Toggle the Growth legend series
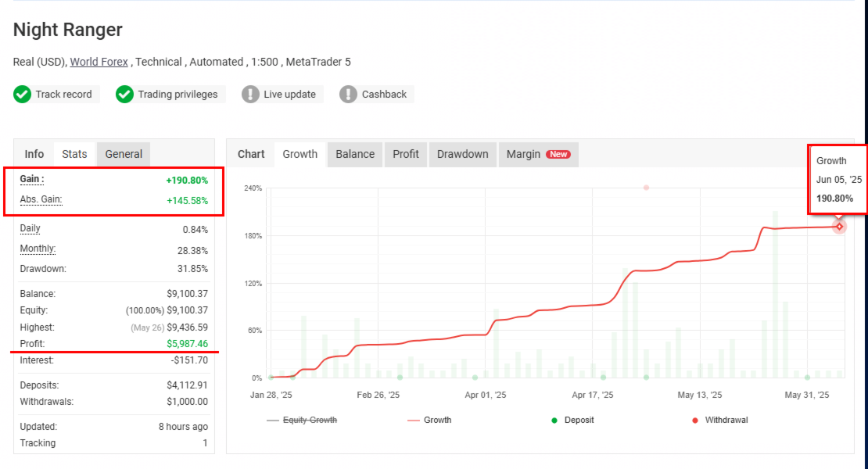The height and width of the screenshot is (469, 868). click(429, 421)
